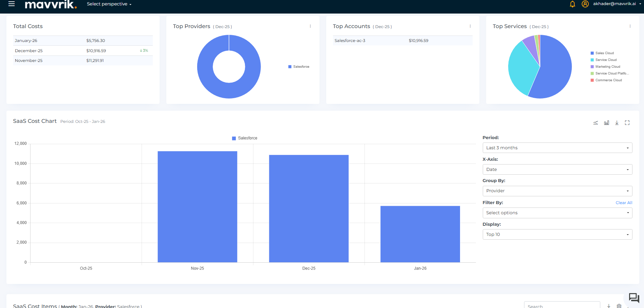Open the Period dropdown
This screenshot has width=644, height=308.
(x=557, y=148)
